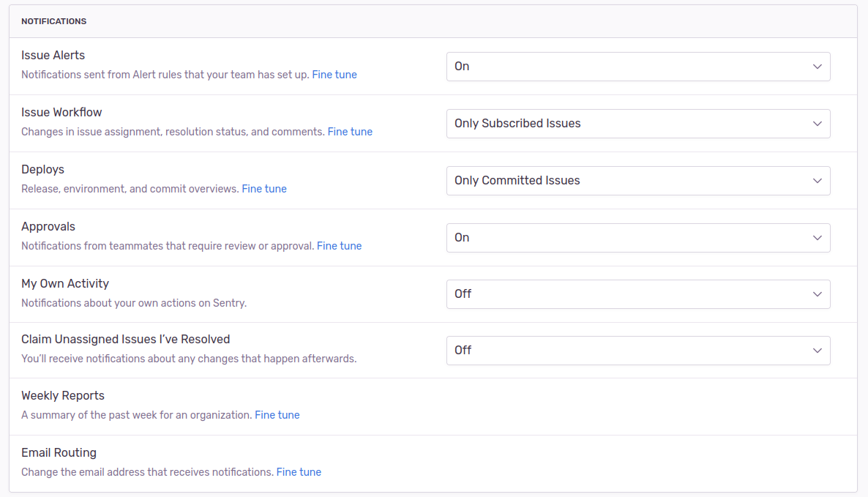
Task: Open the Issue Workflow dropdown
Action: [x=638, y=123]
